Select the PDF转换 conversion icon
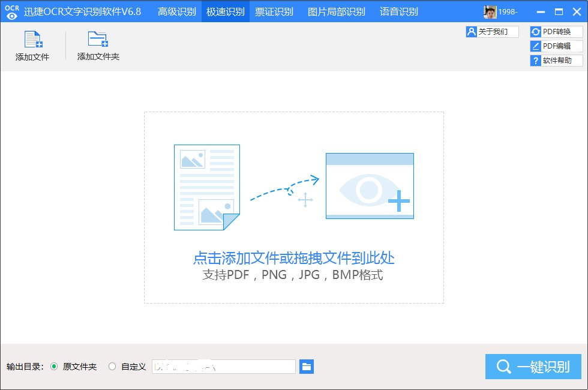Image resolution: width=588 pixels, height=390 pixels. 535,31
